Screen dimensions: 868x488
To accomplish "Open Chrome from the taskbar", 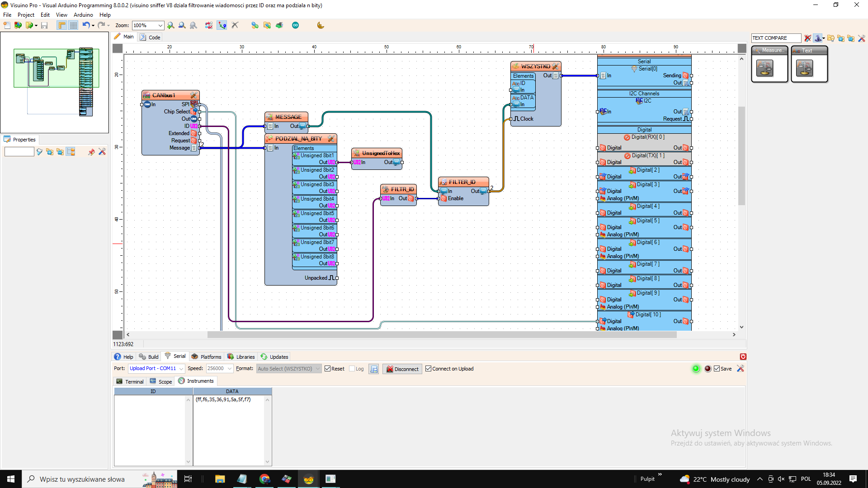I will click(x=264, y=479).
